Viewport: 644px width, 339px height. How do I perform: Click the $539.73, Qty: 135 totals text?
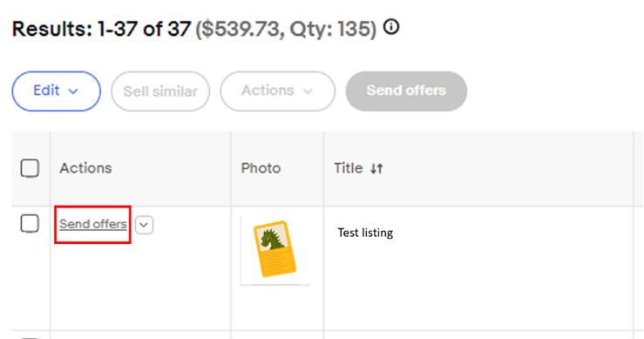point(286,30)
